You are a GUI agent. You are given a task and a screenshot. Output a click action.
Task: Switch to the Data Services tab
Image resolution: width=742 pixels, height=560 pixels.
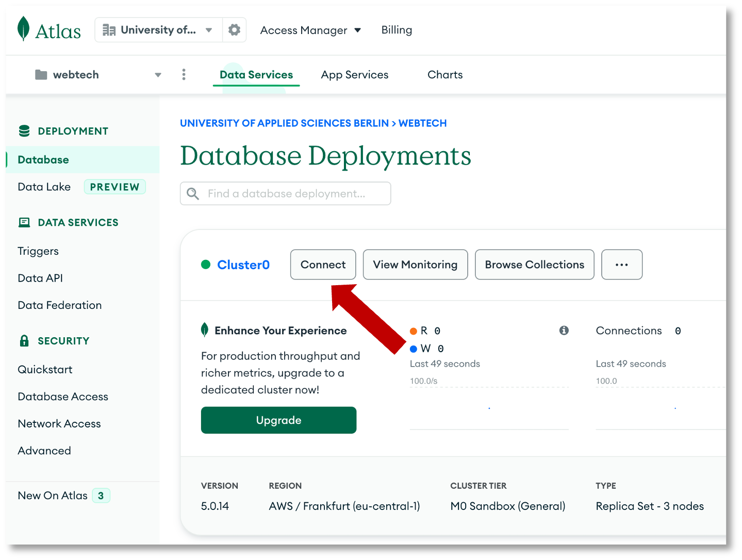[256, 75]
